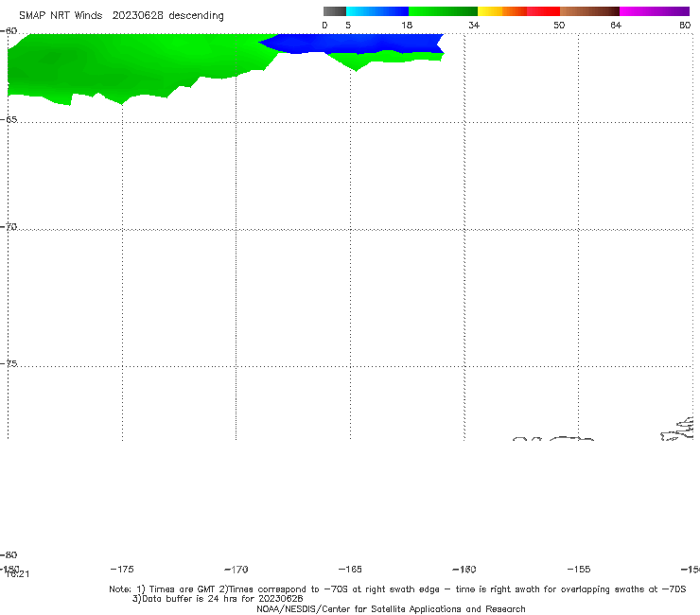Click the latitude label '-80'

tap(9, 554)
